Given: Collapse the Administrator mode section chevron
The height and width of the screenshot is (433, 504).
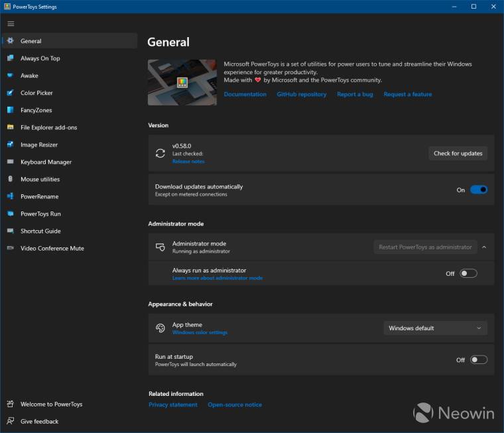Looking at the screenshot, I should click(x=484, y=247).
